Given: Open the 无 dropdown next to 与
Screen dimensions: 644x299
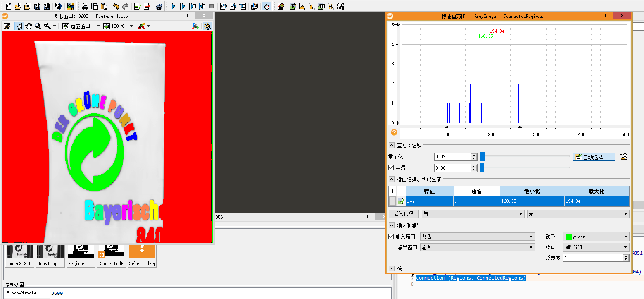Looking at the screenshot, I should click(578, 214).
